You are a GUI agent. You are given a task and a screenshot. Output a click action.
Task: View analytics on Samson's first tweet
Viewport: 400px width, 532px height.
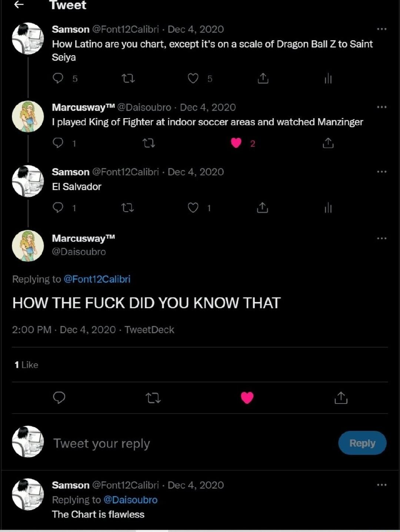328,78
